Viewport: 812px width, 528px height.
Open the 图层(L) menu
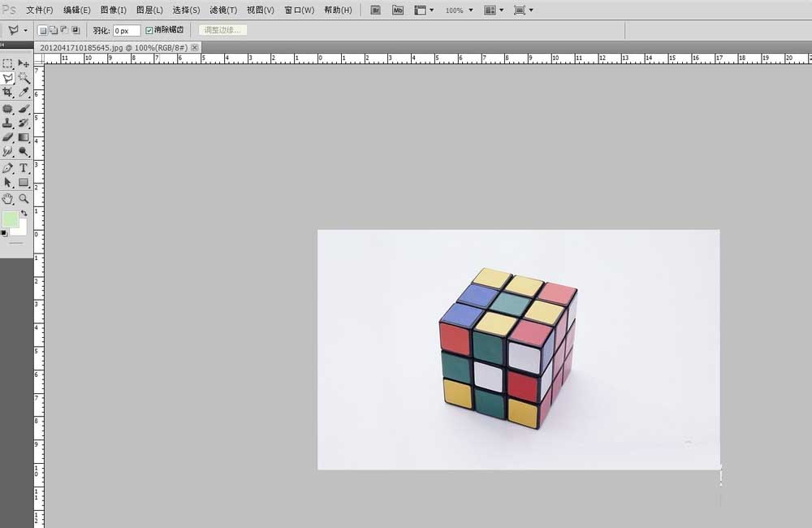(x=149, y=10)
